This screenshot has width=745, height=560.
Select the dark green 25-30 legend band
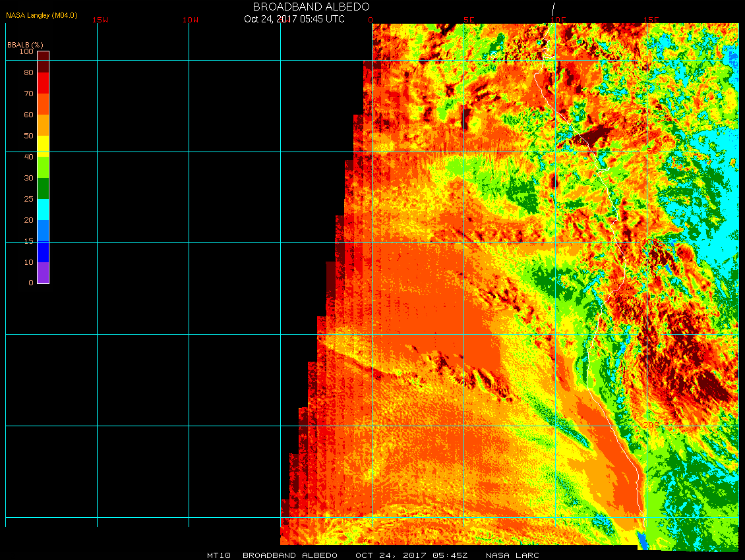(x=44, y=188)
